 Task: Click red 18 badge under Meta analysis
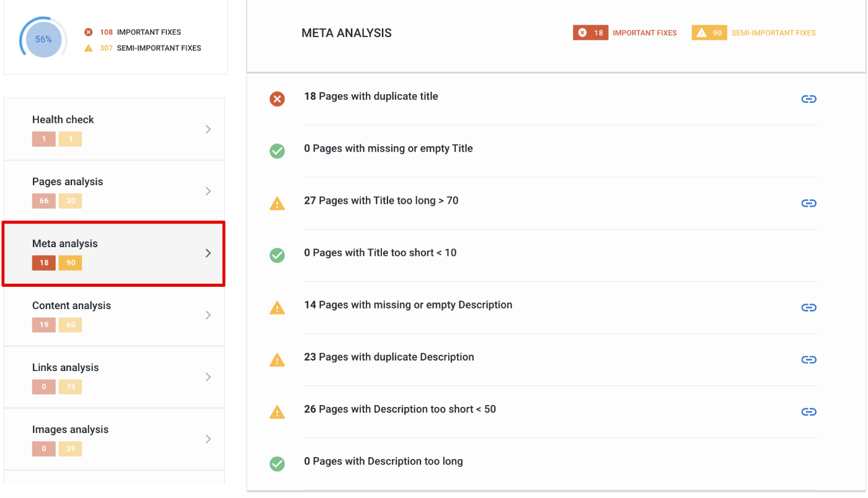point(44,263)
